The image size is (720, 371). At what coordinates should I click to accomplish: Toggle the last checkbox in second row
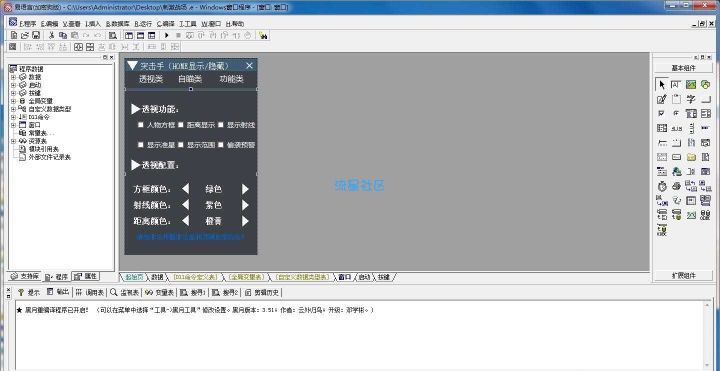(x=221, y=145)
